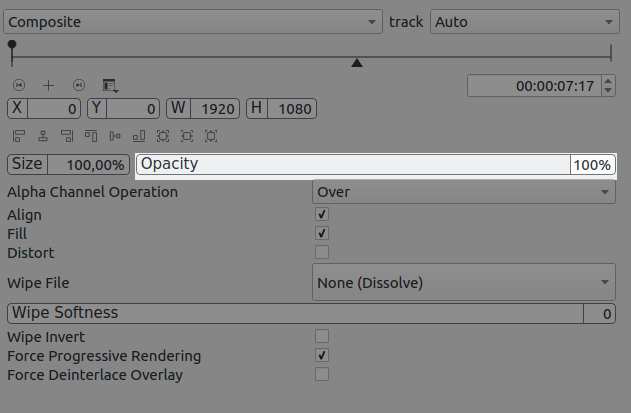The width and height of the screenshot is (631, 413).
Task: Add a keyframe with the plus icon
Action: click(x=48, y=86)
